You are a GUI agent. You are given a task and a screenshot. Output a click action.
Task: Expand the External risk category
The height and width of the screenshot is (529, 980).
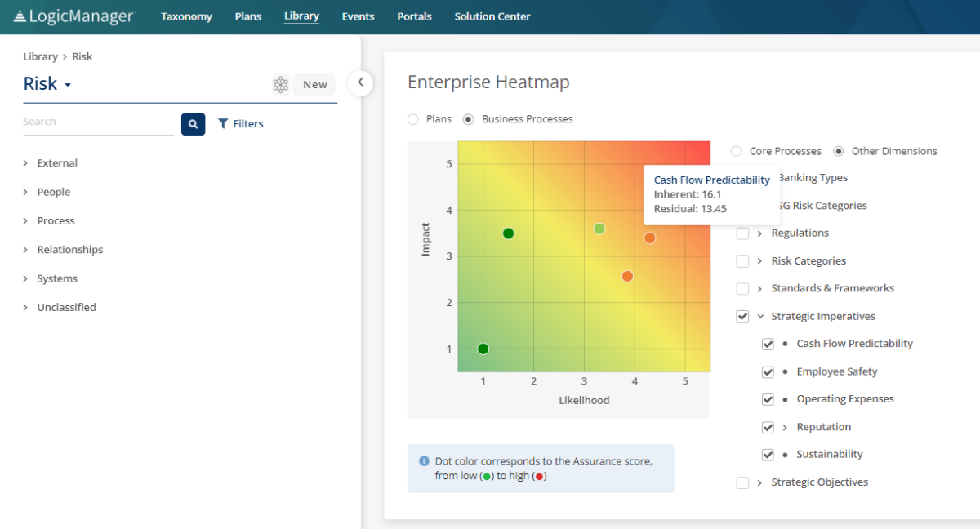[26, 163]
